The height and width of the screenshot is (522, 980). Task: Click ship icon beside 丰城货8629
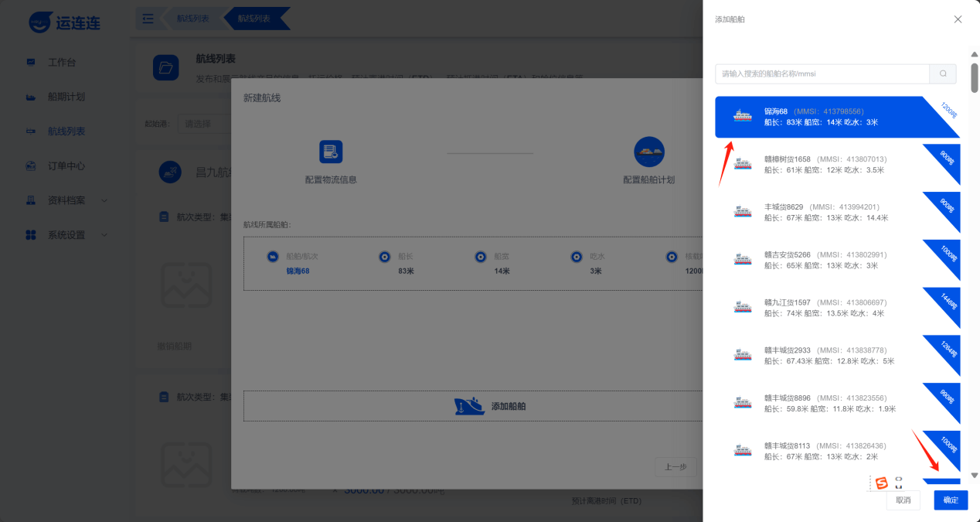point(743,212)
